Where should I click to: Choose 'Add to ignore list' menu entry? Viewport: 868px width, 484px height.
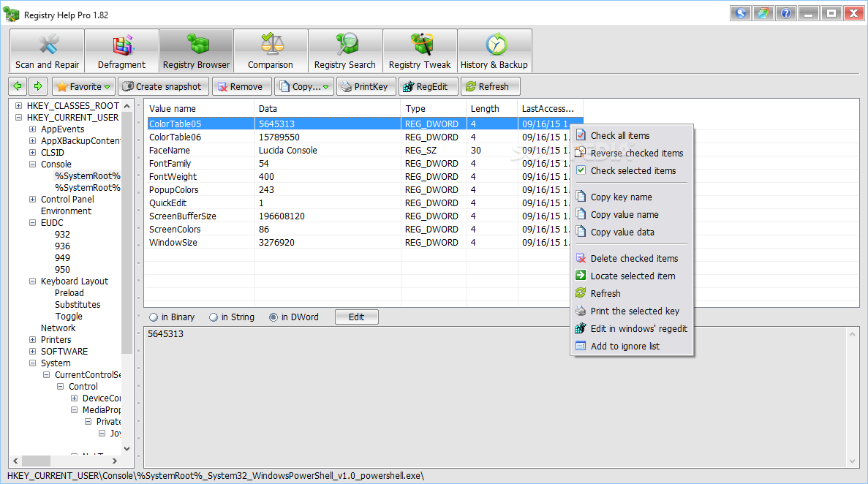(632, 346)
